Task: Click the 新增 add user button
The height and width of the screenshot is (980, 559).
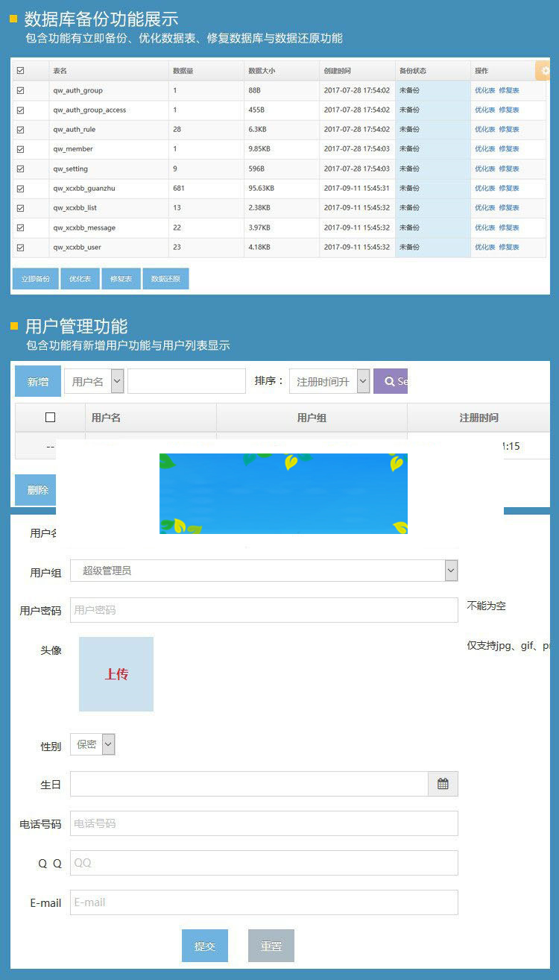Action: click(38, 381)
